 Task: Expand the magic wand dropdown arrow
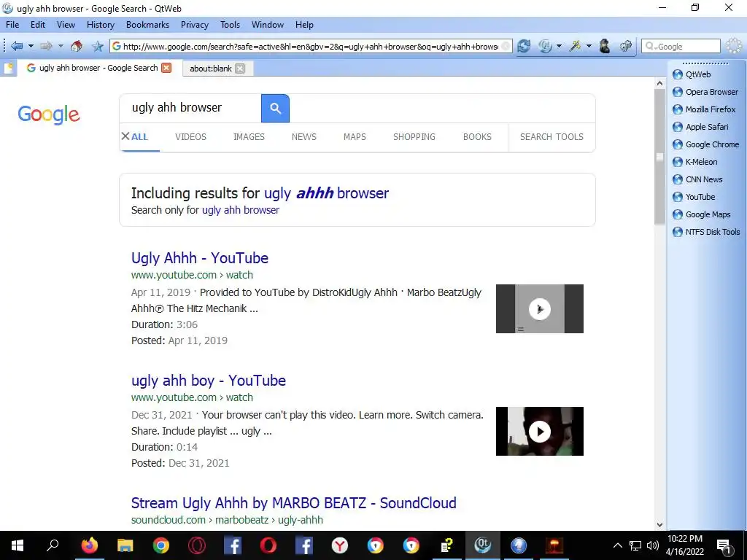click(x=589, y=46)
